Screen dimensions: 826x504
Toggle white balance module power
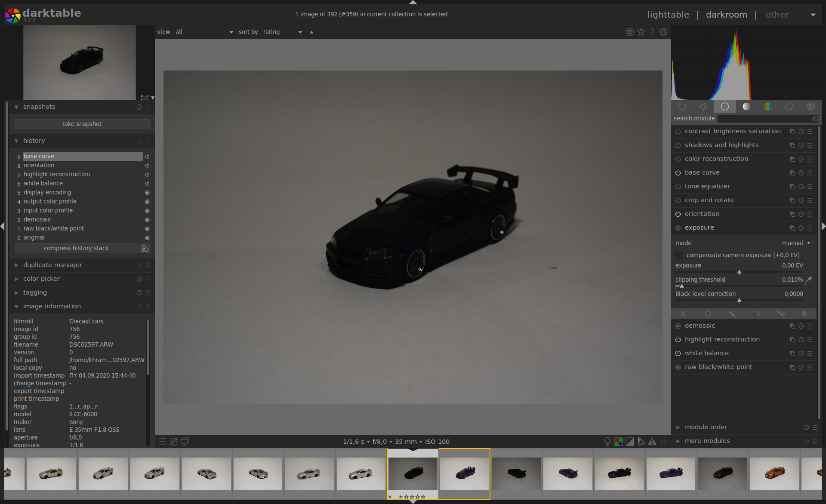pyautogui.click(x=678, y=353)
